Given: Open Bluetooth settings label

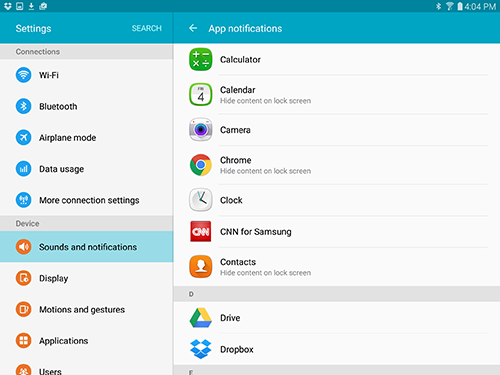Looking at the screenshot, I should coord(58,106).
